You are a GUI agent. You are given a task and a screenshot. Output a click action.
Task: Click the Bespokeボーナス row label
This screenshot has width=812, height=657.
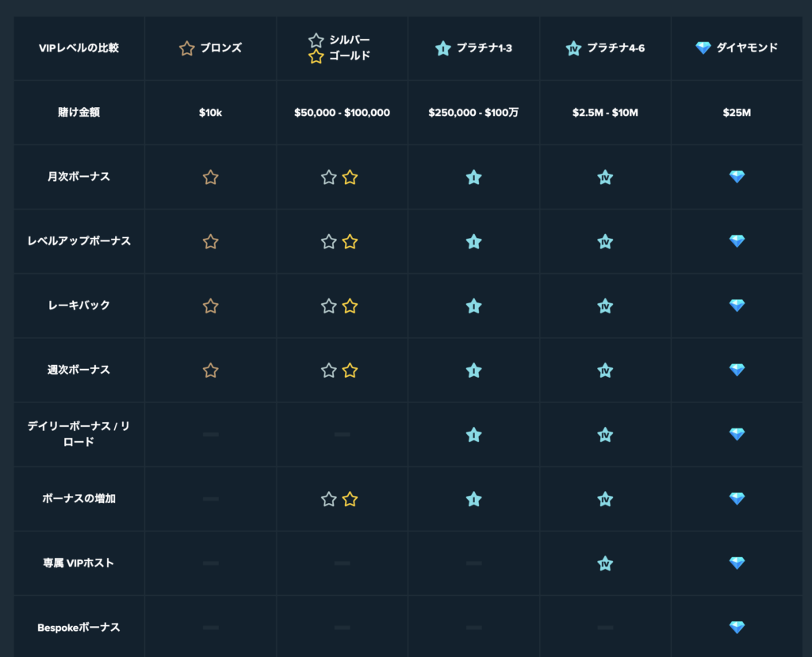coord(79,628)
